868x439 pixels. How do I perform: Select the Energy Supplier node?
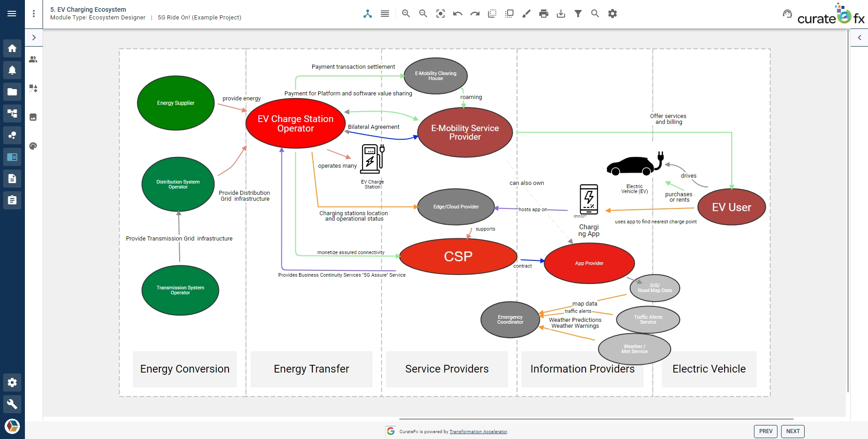point(176,103)
